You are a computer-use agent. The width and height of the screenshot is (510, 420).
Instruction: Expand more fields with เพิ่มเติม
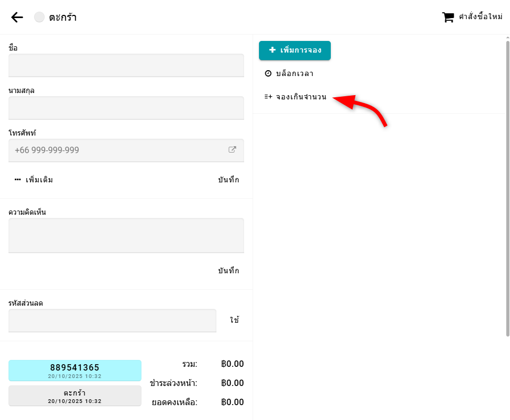pyautogui.click(x=34, y=180)
